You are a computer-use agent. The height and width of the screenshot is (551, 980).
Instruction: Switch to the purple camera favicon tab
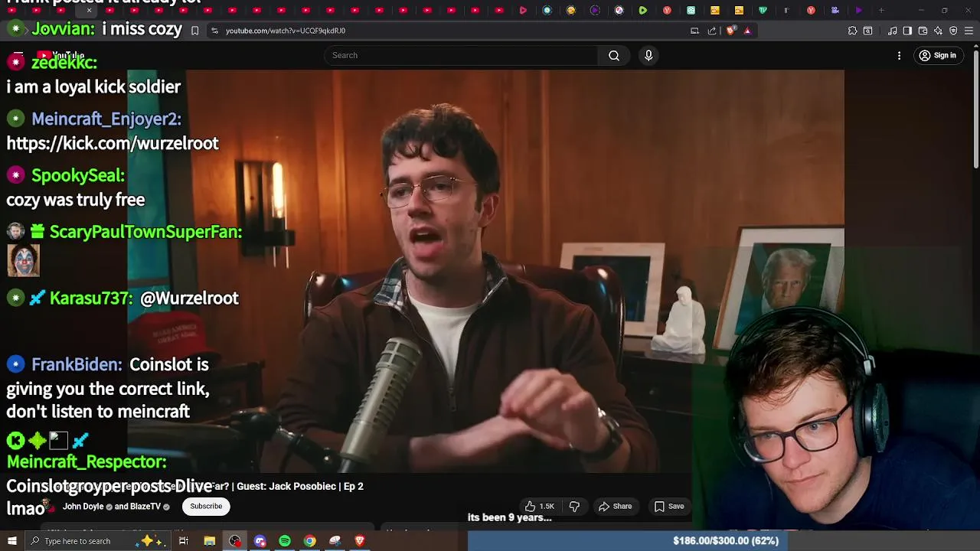point(835,11)
